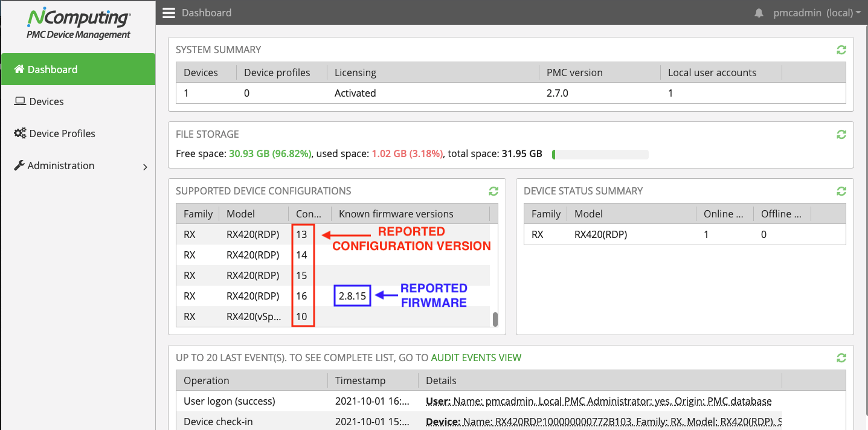Sort events by Timestamp column
The image size is (868, 430).
tap(373, 380)
